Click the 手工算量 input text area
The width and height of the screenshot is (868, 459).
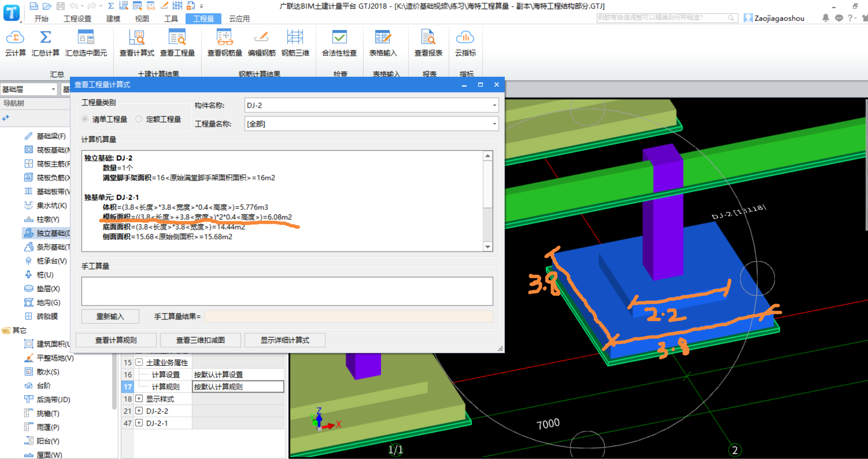click(287, 291)
